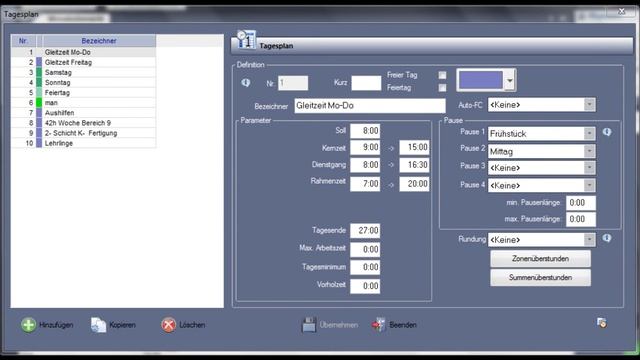The width and height of the screenshot is (640, 360).
Task: Select the 42h Woche Bereich 9 row
Action: pyautogui.click(x=83, y=123)
